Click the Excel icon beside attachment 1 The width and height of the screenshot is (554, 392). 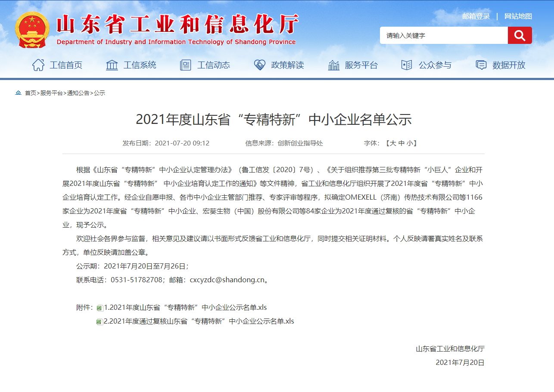click(x=100, y=308)
